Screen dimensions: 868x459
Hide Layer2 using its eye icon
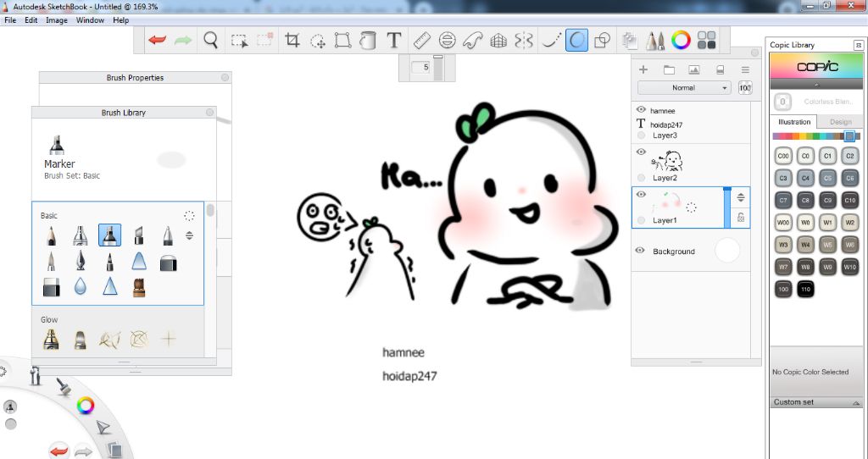641,152
